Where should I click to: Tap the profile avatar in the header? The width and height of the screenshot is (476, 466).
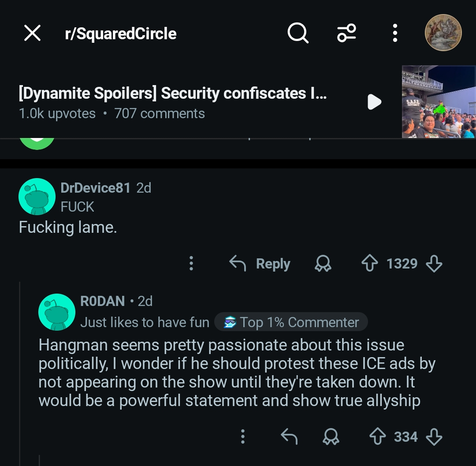pyautogui.click(x=443, y=33)
